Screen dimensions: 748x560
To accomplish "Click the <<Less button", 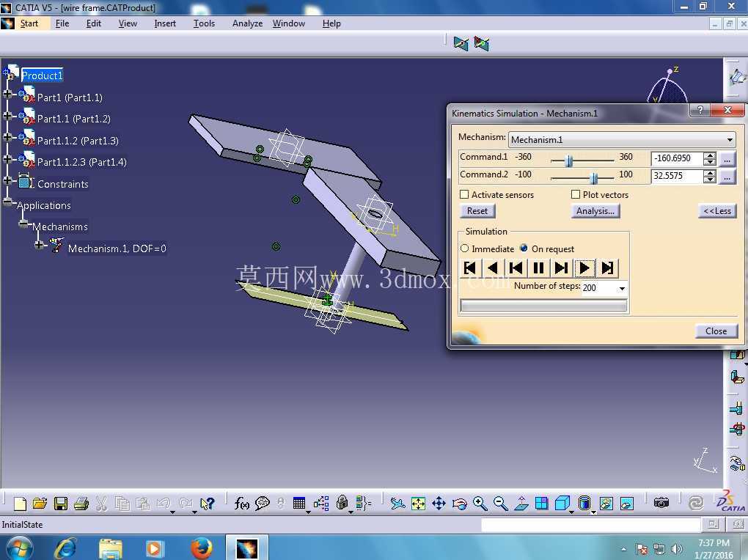I will [x=717, y=211].
